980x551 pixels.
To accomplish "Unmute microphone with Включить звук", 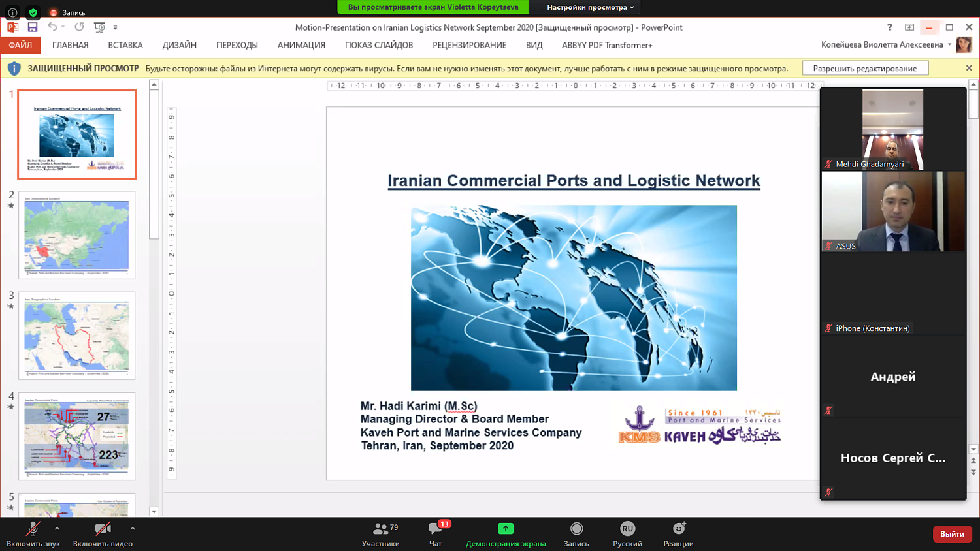I will pyautogui.click(x=33, y=534).
